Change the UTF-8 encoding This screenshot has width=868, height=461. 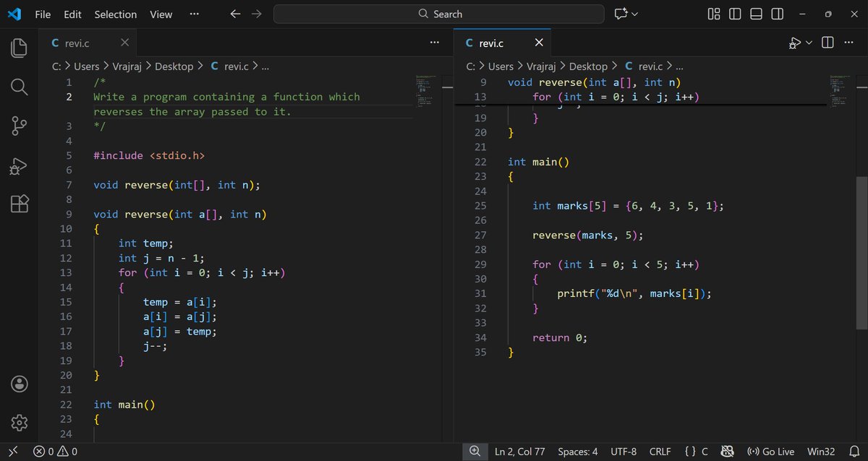pos(624,452)
